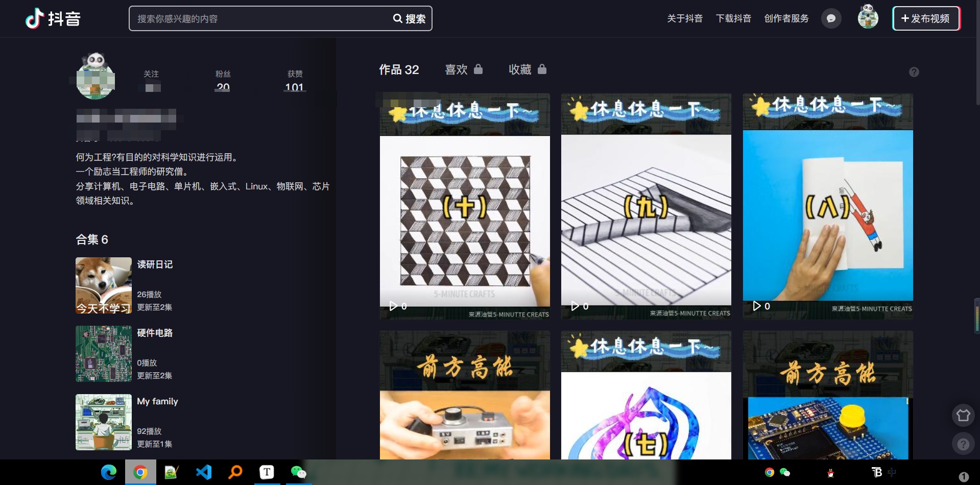Select the 作品 32 tab

pyautogui.click(x=399, y=69)
